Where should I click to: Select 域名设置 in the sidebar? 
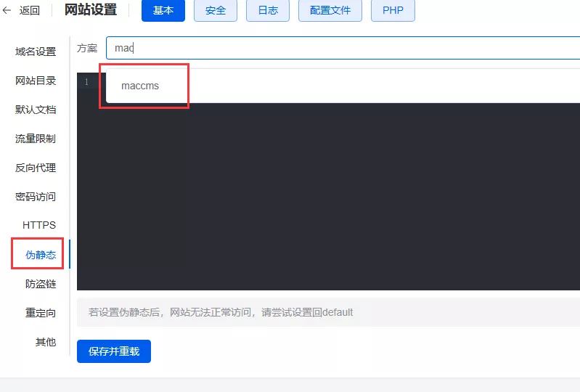point(36,52)
